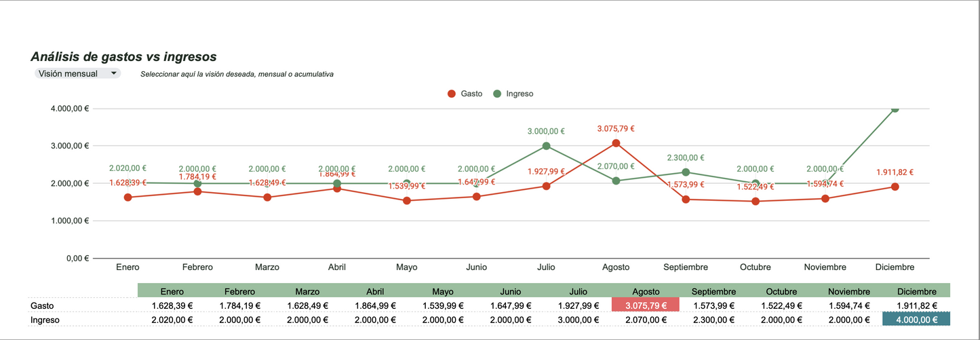Viewport: 980px width, 340px height.
Task: Click the red Gasto legend dot
Action: (452, 94)
